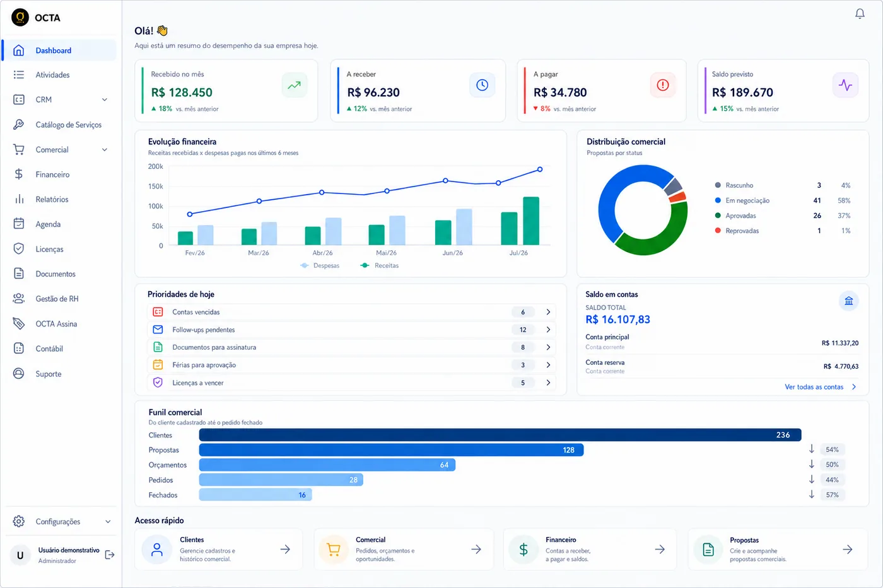883x588 pixels.
Task: Open Gestão de RH in sidebar
Action: point(59,299)
